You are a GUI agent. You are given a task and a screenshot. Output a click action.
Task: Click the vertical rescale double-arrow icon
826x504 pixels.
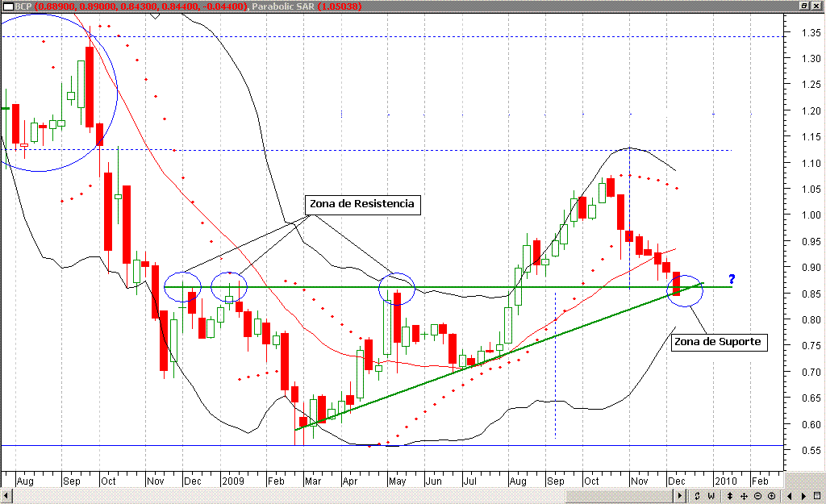tap(729, 496)
